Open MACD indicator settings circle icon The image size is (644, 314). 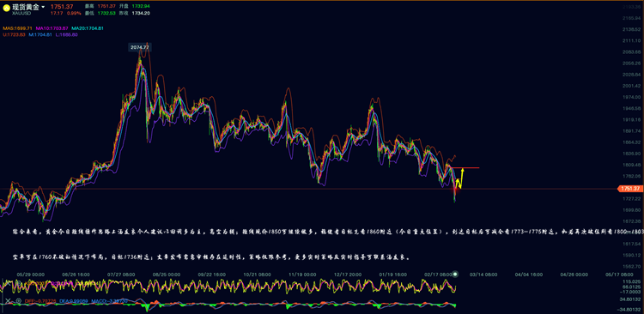[19, 300]
